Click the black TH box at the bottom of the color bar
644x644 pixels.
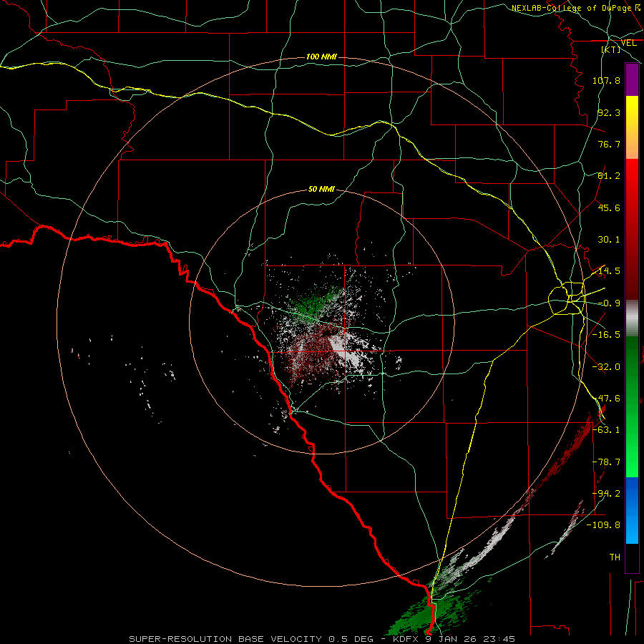click(632, 557)
